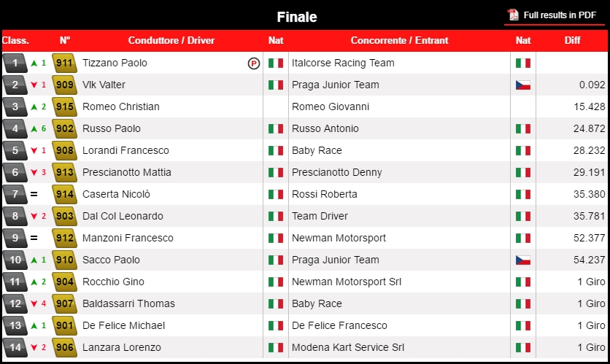Click the circled P icon beside Tizzano Paolo
The height and width of the screenshot is (364, 610).
pyautogui.click(x=254, y=63)
